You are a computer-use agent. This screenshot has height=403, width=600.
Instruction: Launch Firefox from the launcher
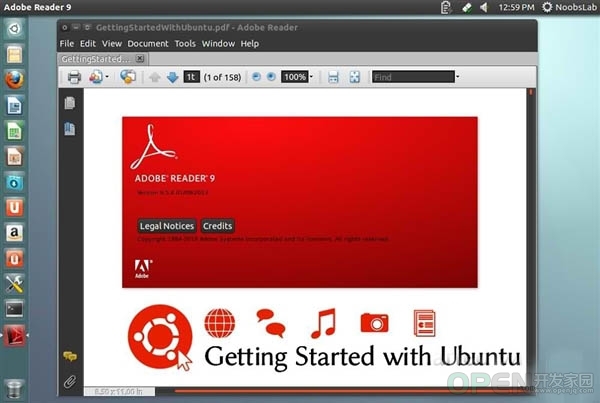[x=14, y=80]
